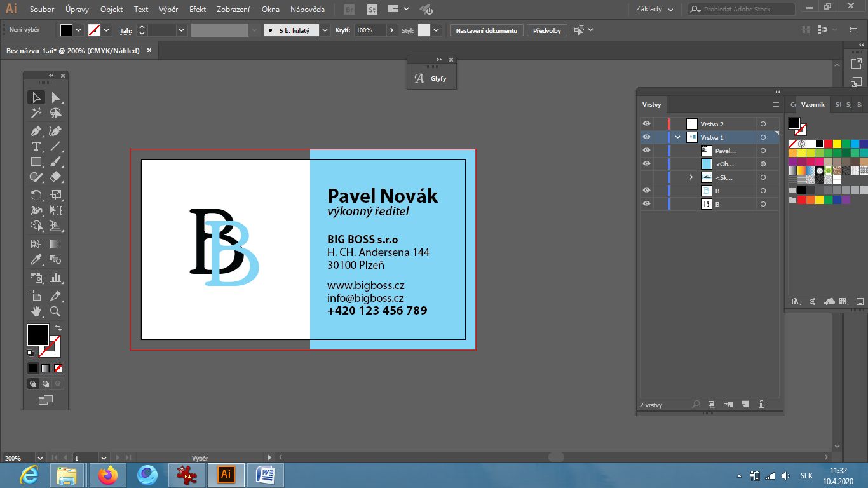The height and width of the screenshot is (488, 868).
Task: Click the Rotate tool
Action: 36,195
